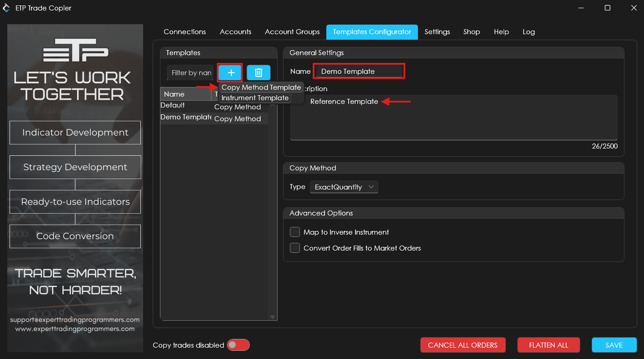The height and width of the screenshot is (359, 644).
Task: Choose Copy Method Template menu item
Action: (261, 87)
